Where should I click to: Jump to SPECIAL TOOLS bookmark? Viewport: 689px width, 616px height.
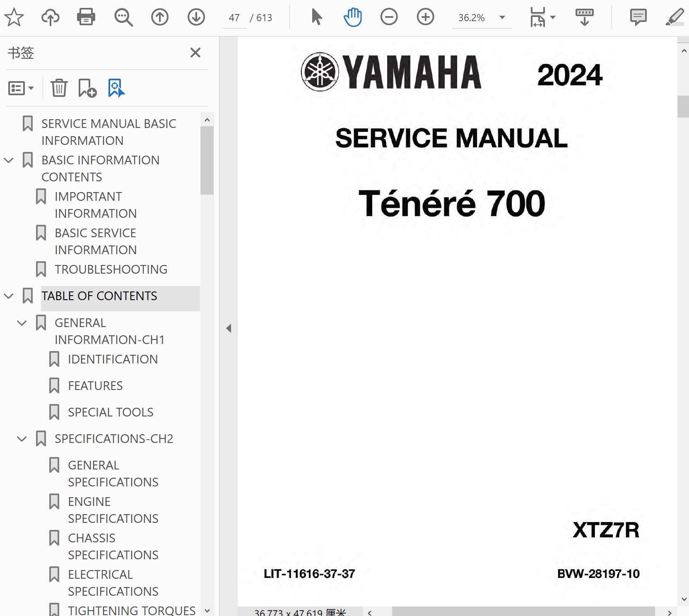click(x=111, y=412)
